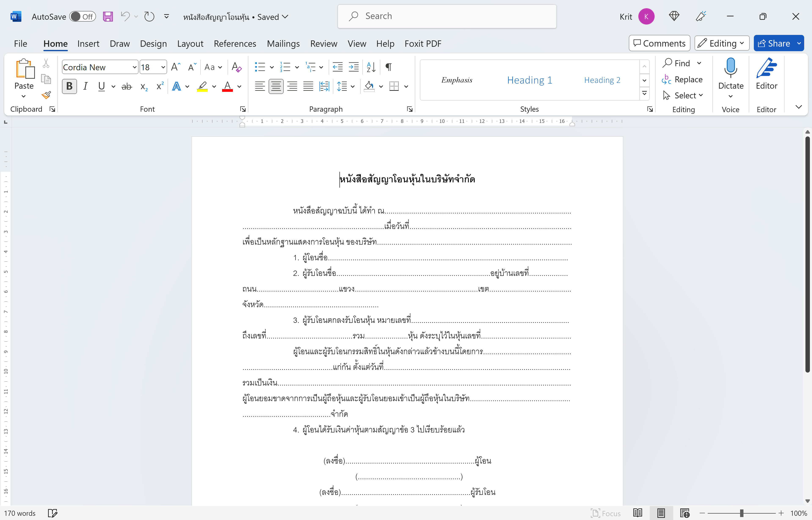Click the zoom out minus icon
This screenshot has width=812, height=520.
coord(702,513)
